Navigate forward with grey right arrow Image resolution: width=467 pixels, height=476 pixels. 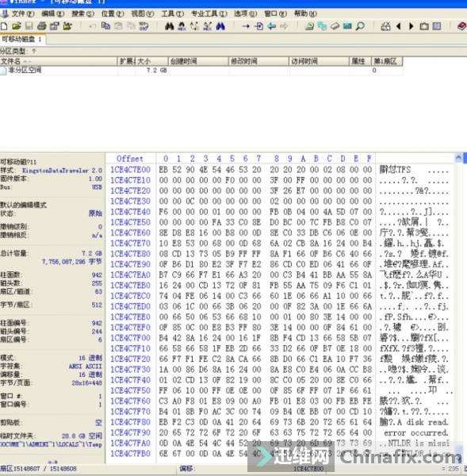click(284, 26)
